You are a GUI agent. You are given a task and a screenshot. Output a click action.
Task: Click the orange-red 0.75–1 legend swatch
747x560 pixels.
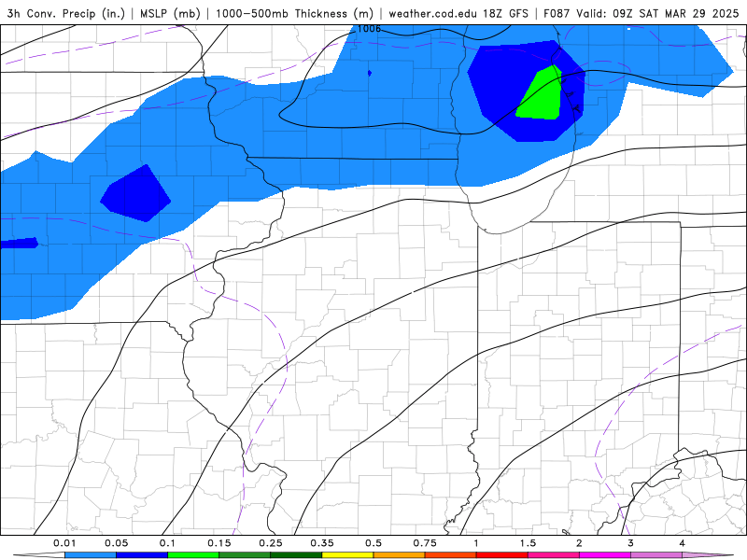(x=451, y=555)
